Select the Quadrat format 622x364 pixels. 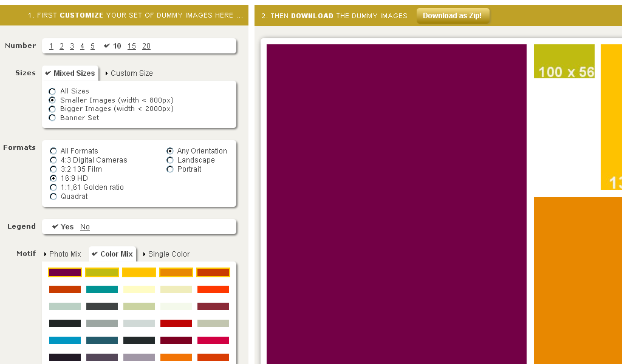(x=53, y=197)
